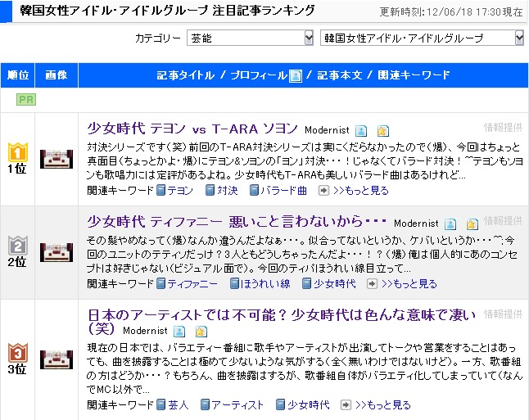Open article 日本のアーティストでは不可能？
Screen dimensions: 529x420
282,322
